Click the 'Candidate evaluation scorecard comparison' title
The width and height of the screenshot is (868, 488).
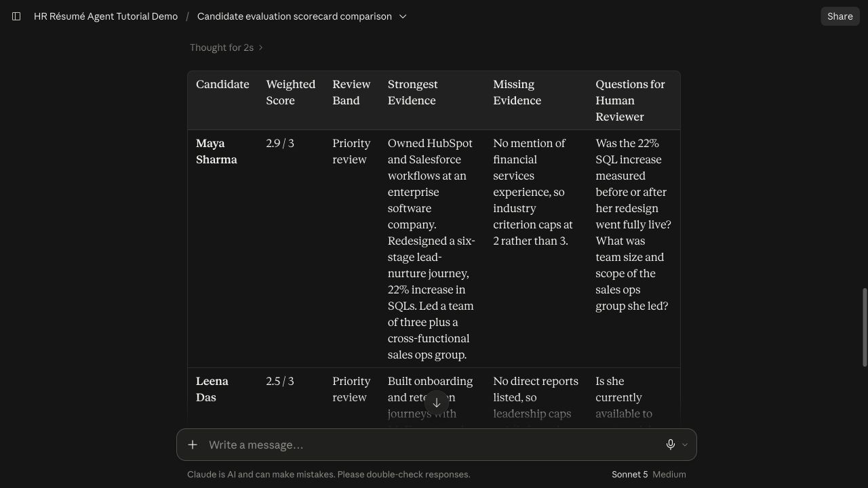[x=294, y=16]
